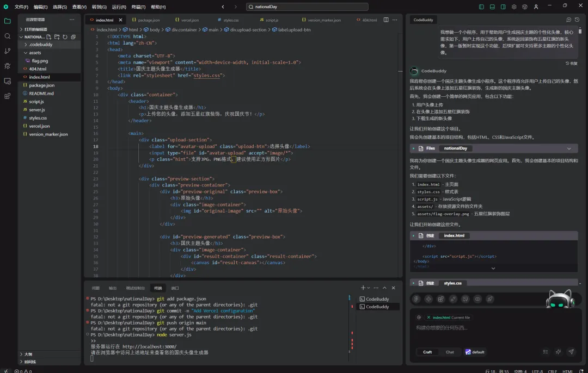Click styles.css in creation card

click(x=452, y=283)
